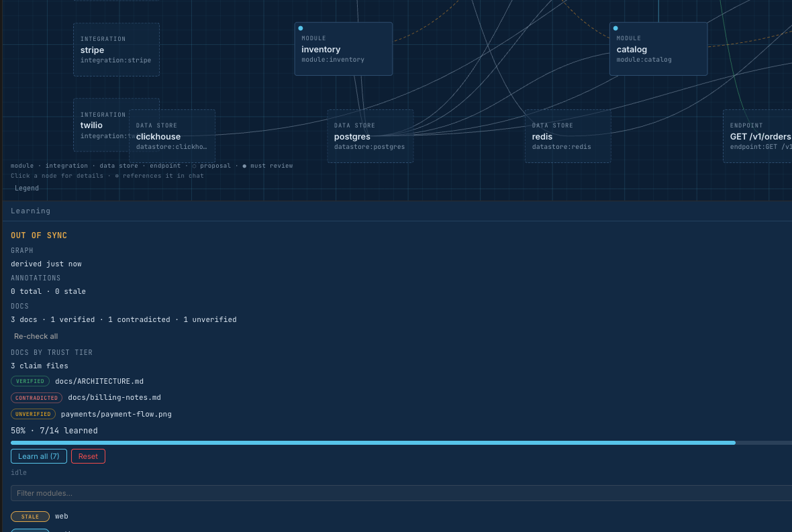Click the STALE badge beside web
Image resolution: width=792 pixels, height=532 pixels.
[x=30, y=517]
